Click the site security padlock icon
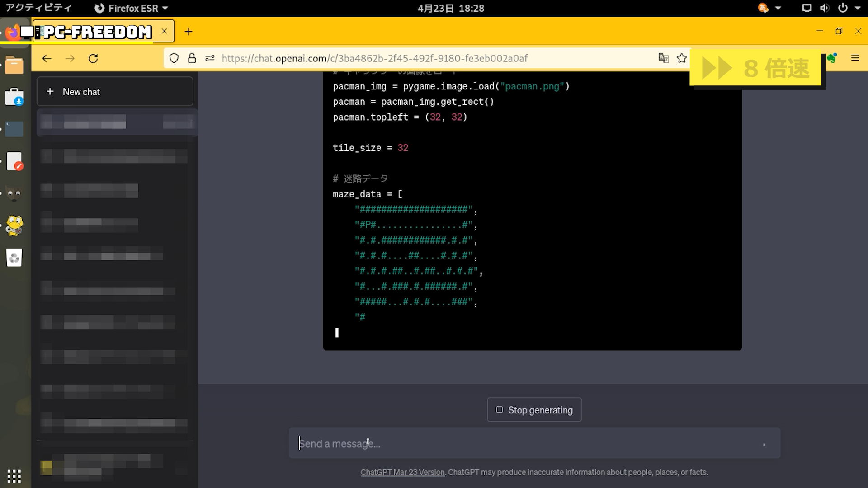The height and width of the screenshot is (488, 868). (x=192, y=58)
